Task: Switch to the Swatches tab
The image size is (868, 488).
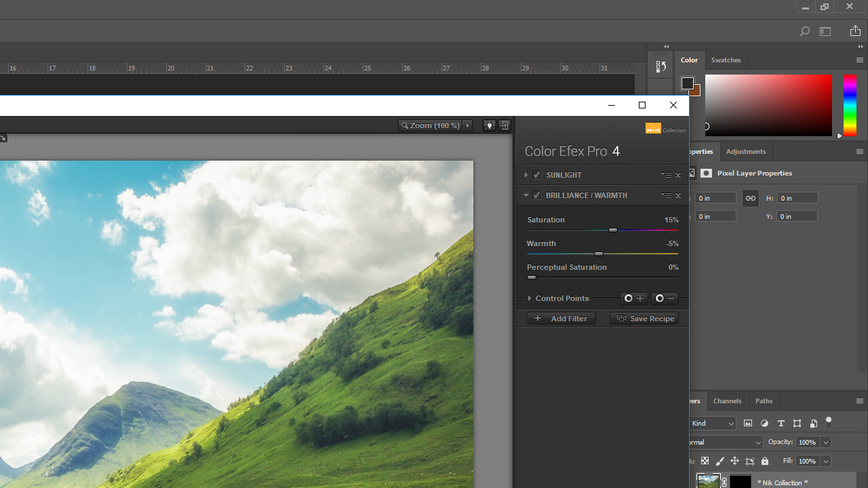Action: click(x=726, y=60)
